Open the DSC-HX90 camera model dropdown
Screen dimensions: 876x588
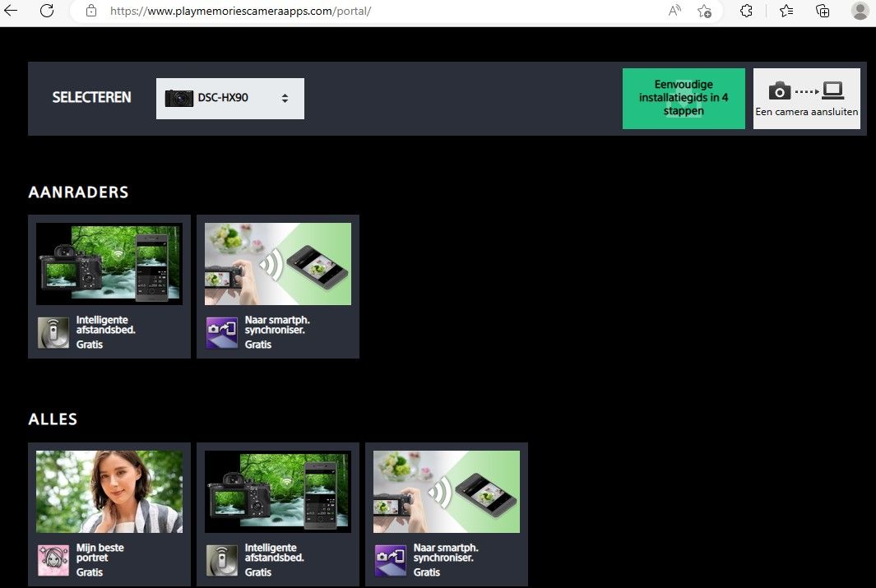(x=230, y=99)
